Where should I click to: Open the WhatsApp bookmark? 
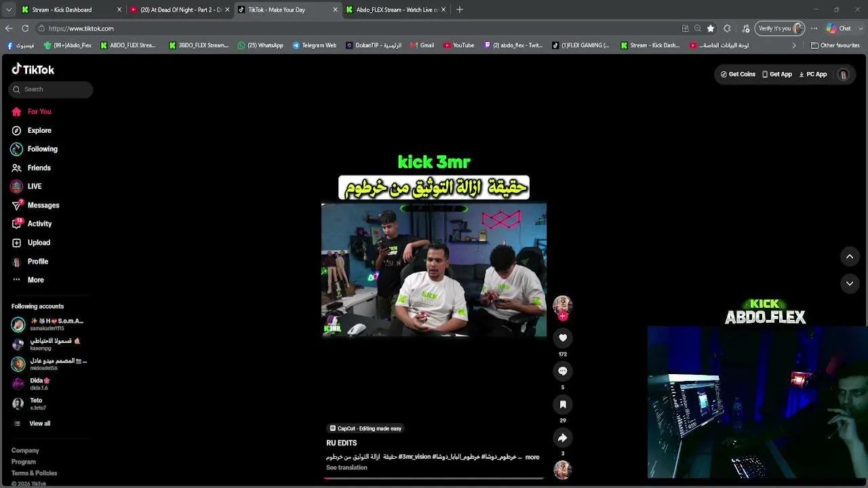(x=260, y=45)
